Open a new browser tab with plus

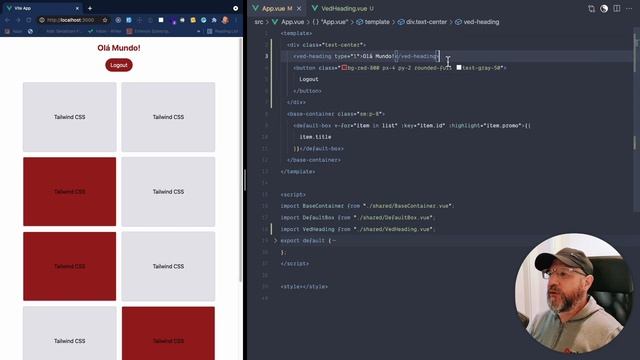pyautogui.click(x=90, y=8)
